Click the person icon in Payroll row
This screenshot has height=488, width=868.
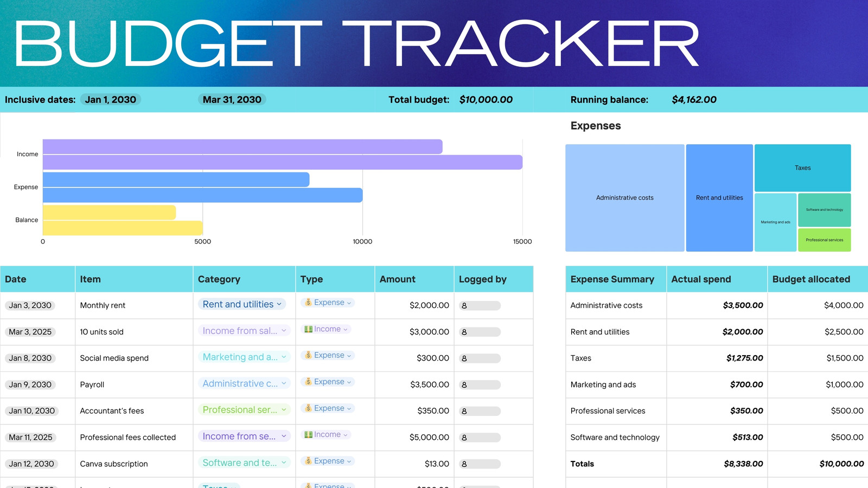[x=464, y=385]
